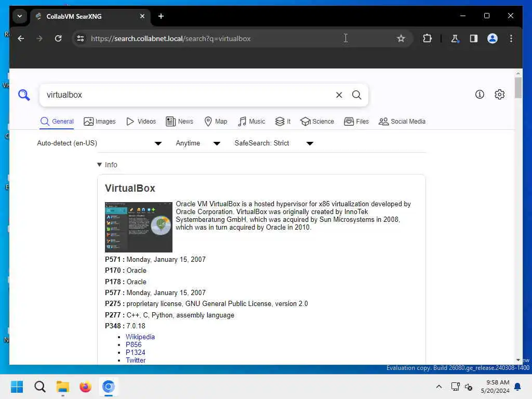The height and width of the screenshot is (399, 532).
Task: Switch to Music search tab
Action: [x=251, y=122]
